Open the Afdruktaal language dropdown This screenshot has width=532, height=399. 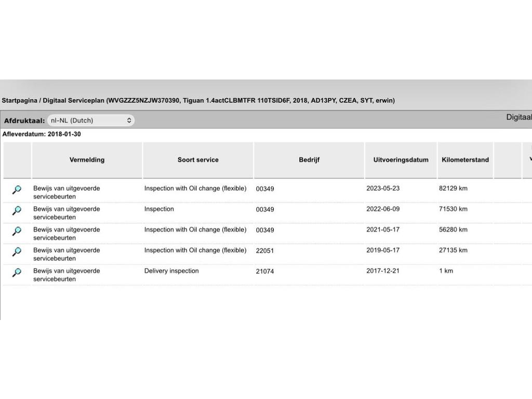(91, 121)
